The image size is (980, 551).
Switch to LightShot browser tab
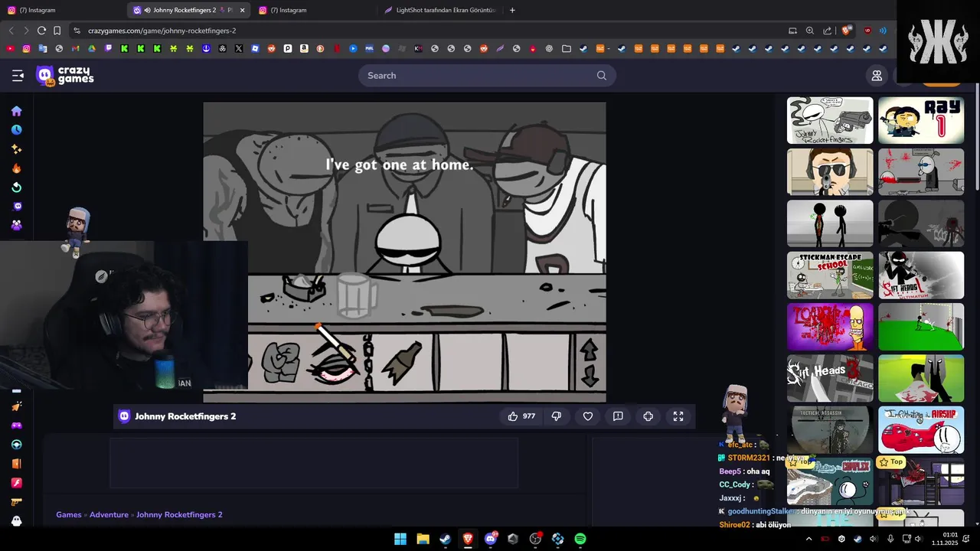[440, 10]
